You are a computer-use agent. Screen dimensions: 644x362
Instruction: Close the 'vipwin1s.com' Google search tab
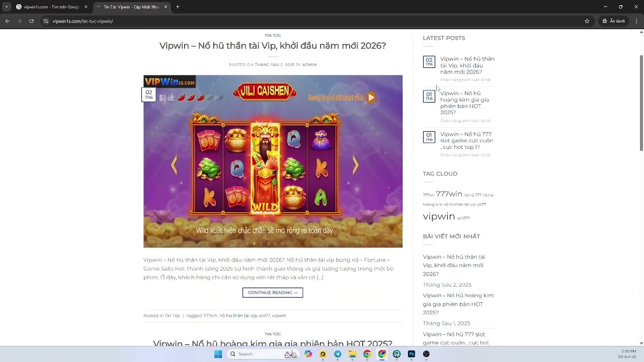[x=86, y=7]
